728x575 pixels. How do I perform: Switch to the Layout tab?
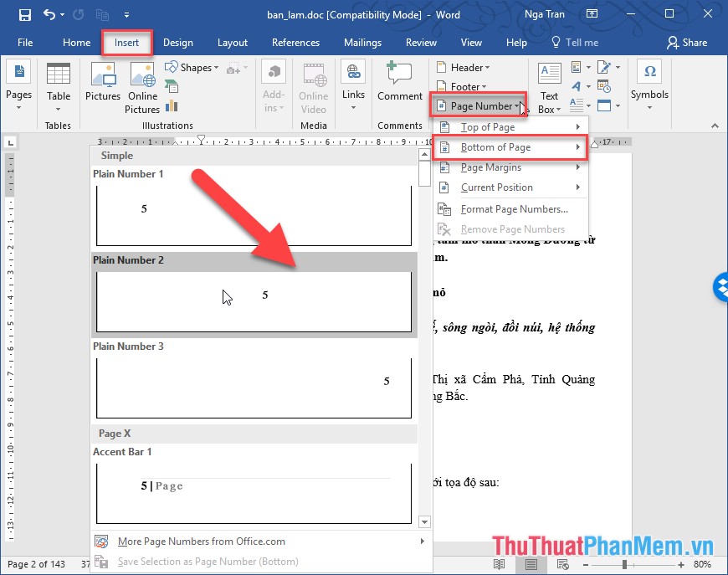(233, 43)
